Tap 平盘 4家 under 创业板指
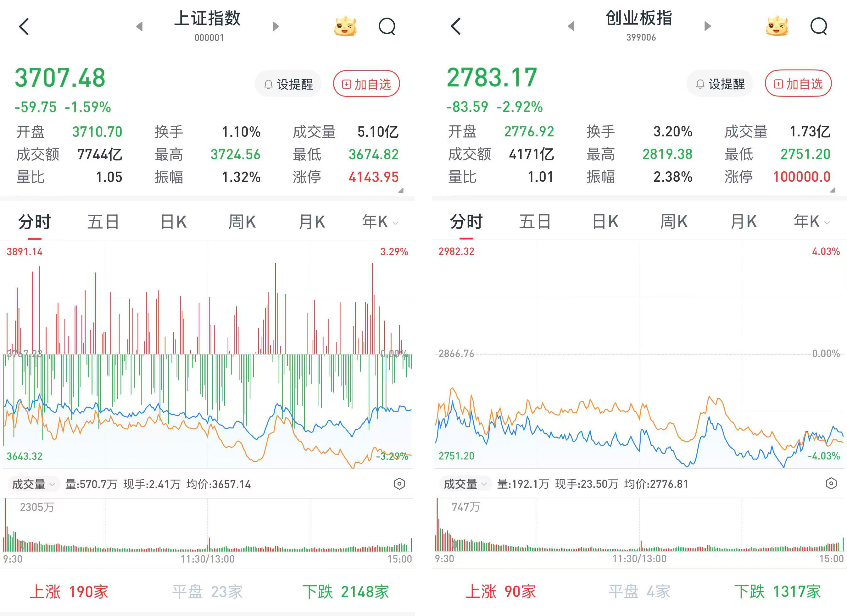The image size is (847, 616). click(x=639, y=591)
